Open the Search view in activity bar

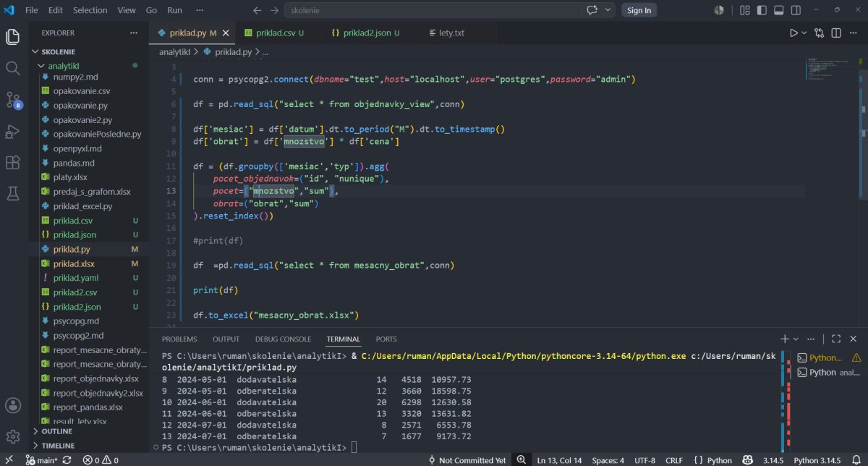point(12,69)
